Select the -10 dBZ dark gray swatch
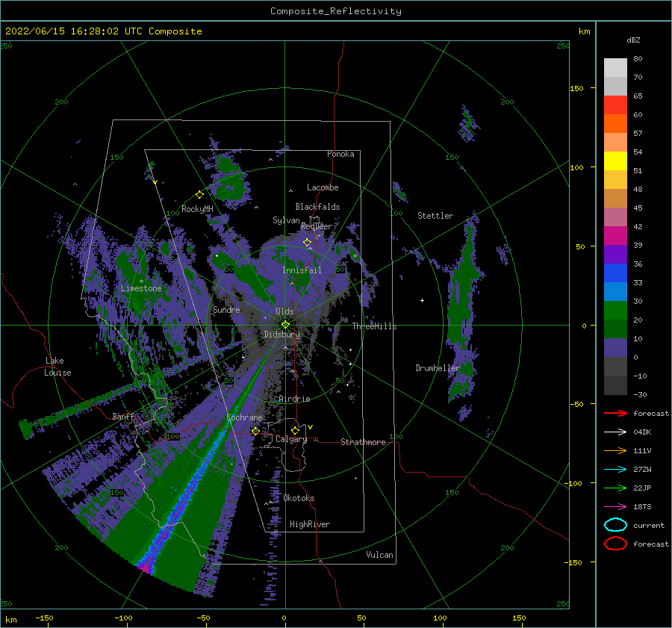Screen dimensions: 672x628 click(x=615, y=385)
